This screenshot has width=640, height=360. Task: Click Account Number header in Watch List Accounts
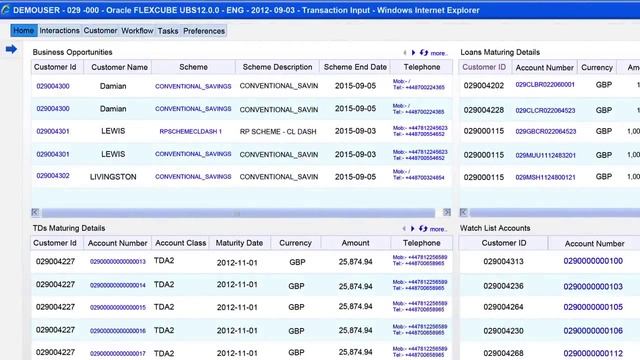(594, 244)
